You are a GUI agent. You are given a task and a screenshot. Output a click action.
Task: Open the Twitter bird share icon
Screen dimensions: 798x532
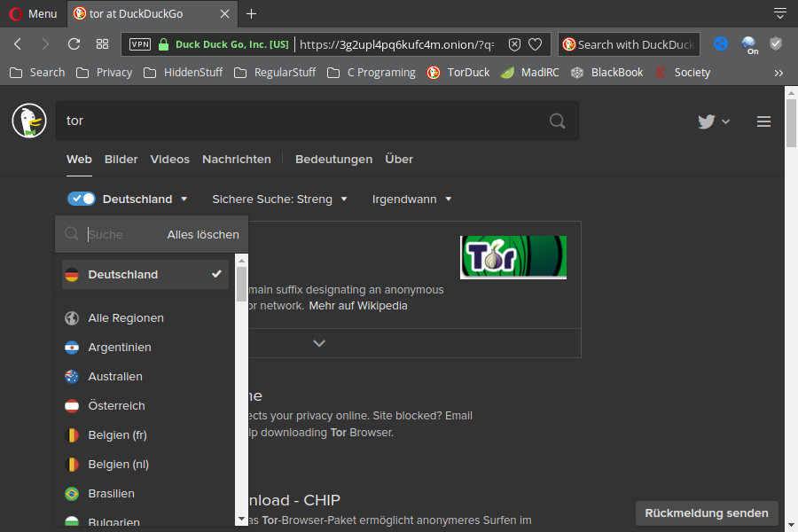pos(707,121)
